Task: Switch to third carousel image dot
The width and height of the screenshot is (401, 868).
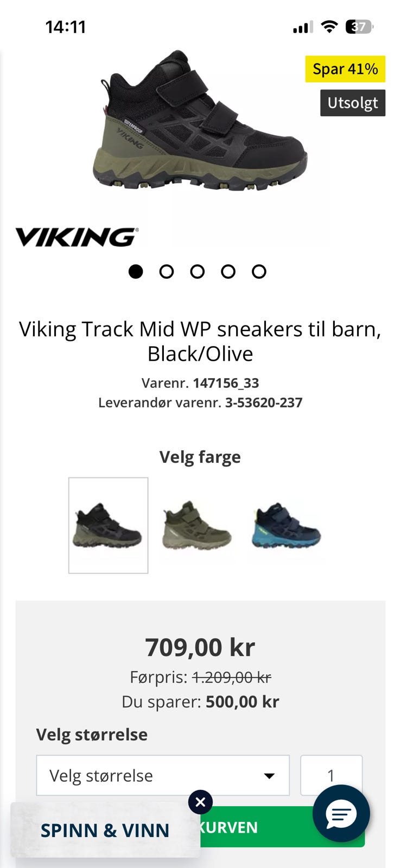Action: [x=198, y=271]
